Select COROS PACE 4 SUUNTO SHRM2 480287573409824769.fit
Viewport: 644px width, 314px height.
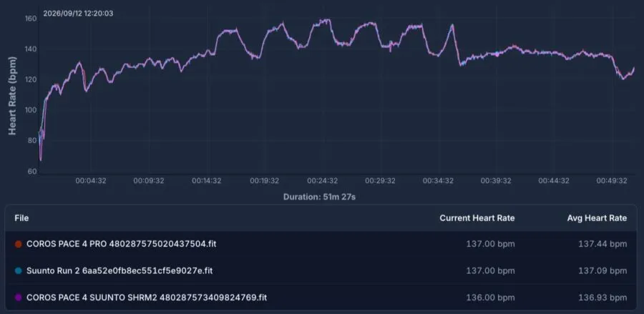147,298
